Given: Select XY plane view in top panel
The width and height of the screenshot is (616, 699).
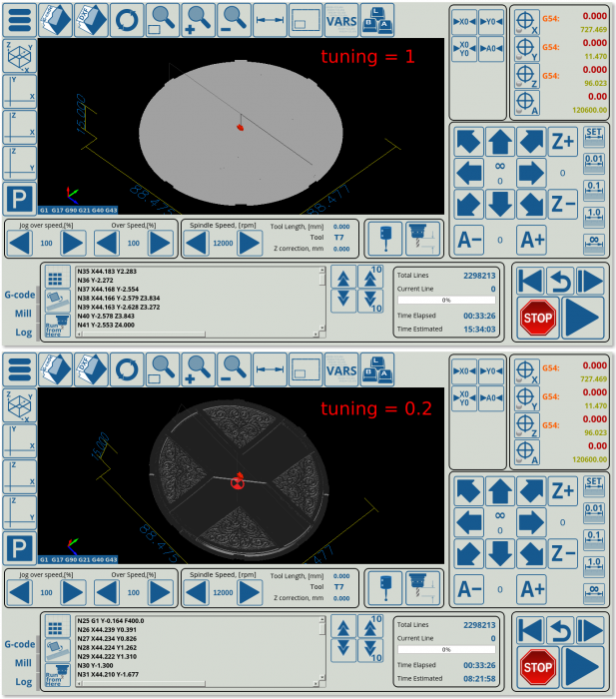Looking at the screenshot, I should tap(20, 92).
